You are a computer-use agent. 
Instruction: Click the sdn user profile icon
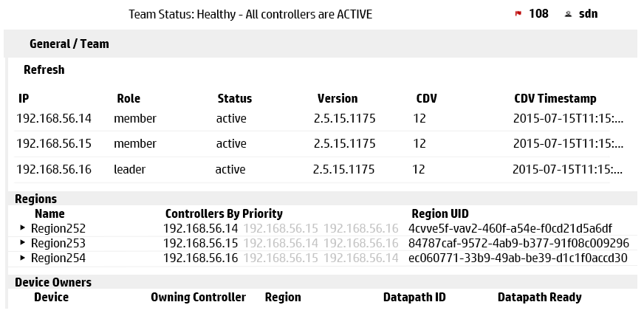[x=568, y=14]
